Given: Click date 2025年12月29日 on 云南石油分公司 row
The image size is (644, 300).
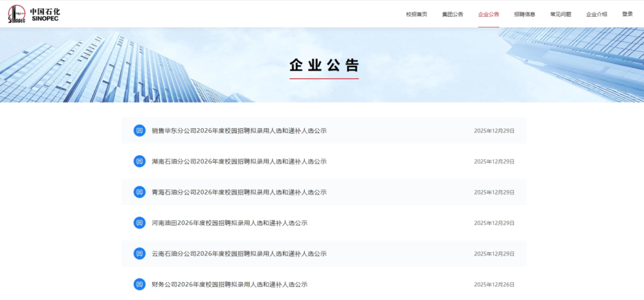Looking at the screenshot, I should 494,254.
